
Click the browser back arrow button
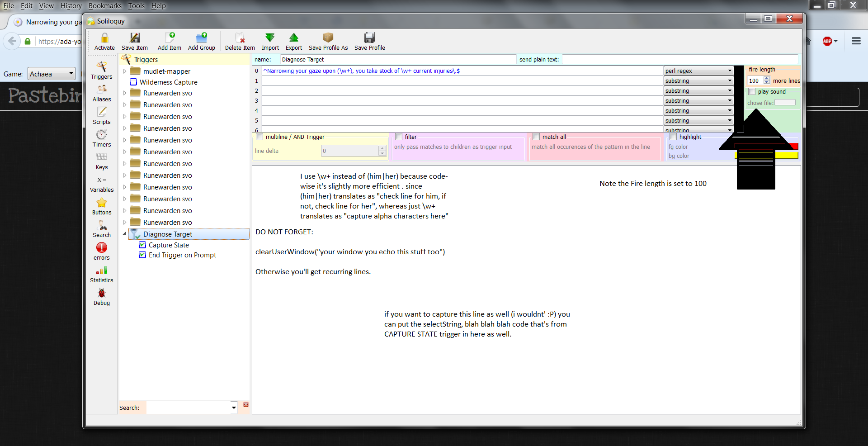(12, 41)
